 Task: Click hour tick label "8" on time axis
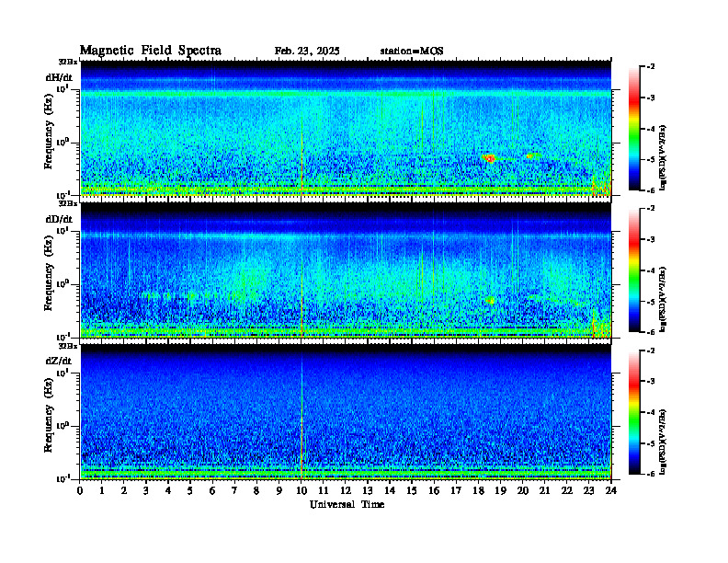[x=256, y=491]
